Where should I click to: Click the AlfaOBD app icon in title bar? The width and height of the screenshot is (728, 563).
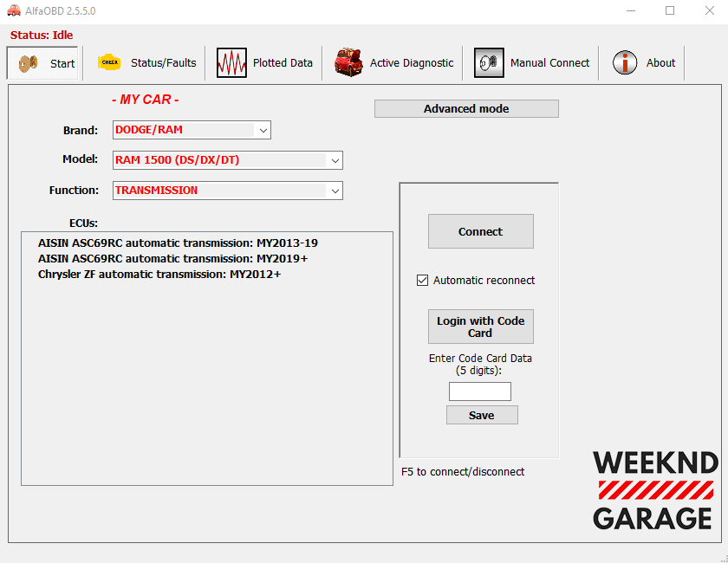click(14, 10)
